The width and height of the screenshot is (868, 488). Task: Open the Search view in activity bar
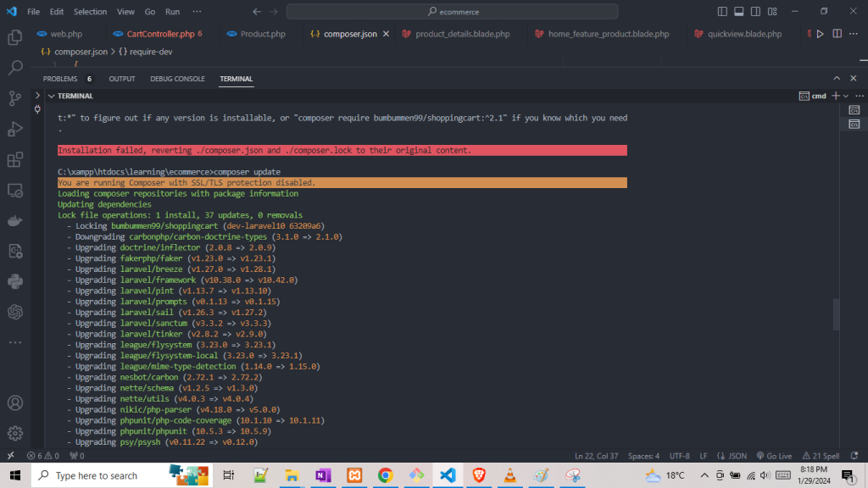coord(15,68)
